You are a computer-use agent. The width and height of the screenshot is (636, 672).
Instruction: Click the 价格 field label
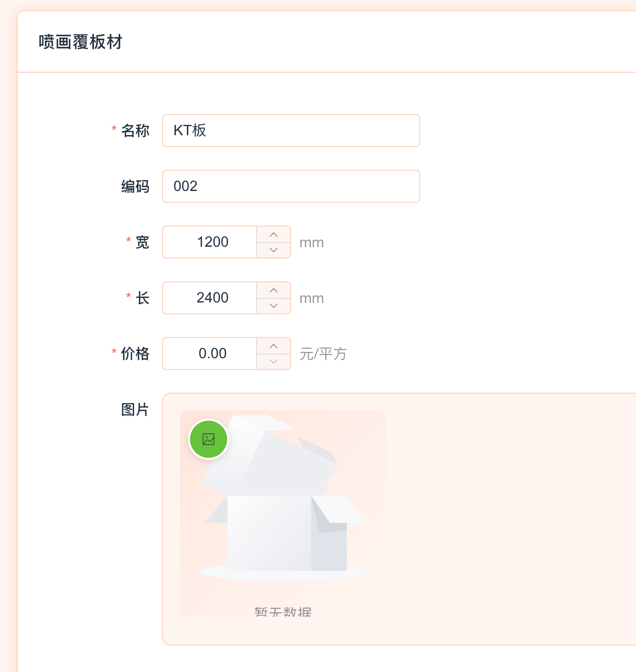[x=135, y=354]
